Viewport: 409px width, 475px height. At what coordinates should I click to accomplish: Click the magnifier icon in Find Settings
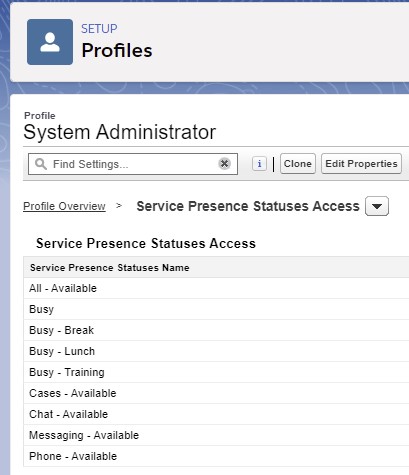(x=41, y=164)
